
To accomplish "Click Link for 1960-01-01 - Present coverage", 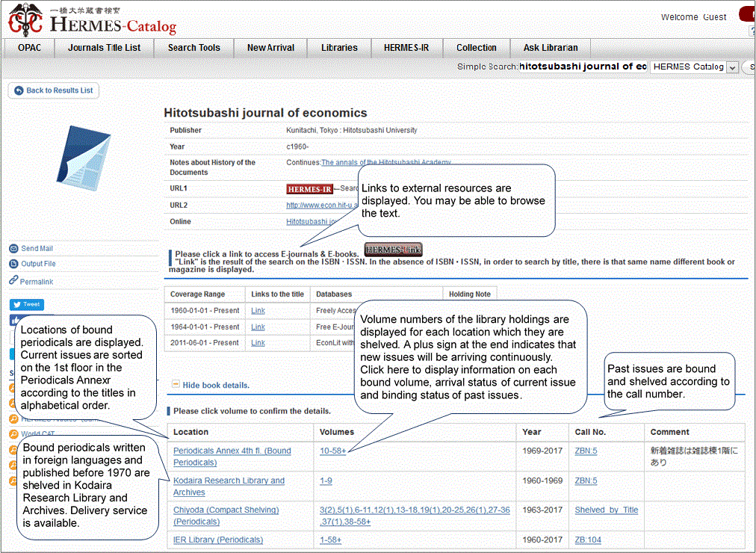I will coord(258,311).
